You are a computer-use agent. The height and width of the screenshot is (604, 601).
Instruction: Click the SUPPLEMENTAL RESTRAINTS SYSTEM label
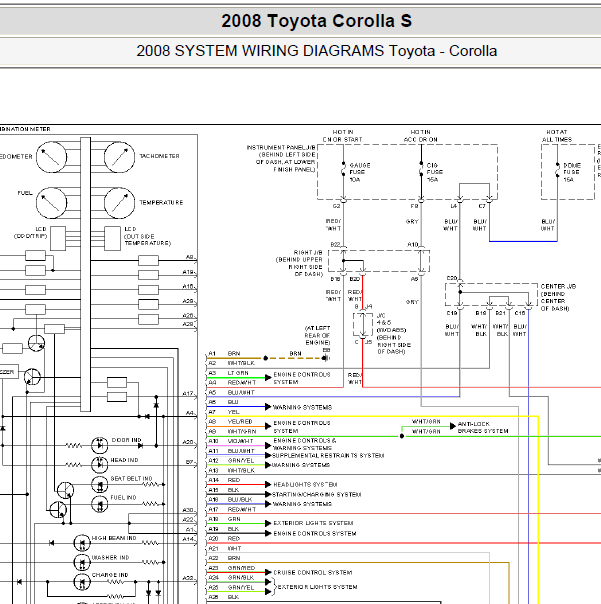(328, 456)
